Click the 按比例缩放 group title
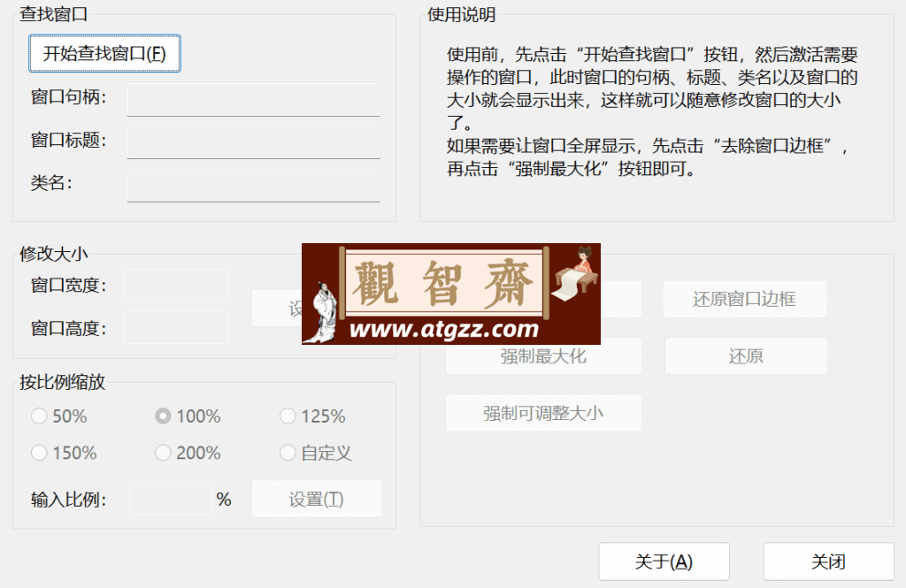 click(63, 382)
